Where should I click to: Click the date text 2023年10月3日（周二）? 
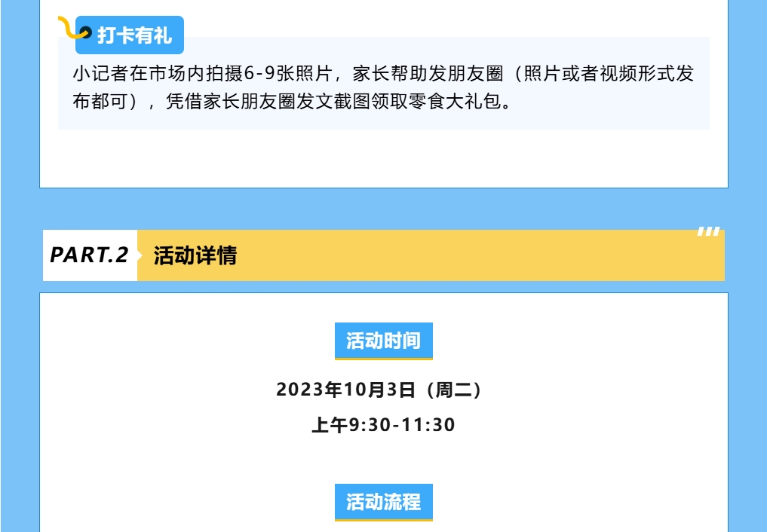tap(379, 390)
